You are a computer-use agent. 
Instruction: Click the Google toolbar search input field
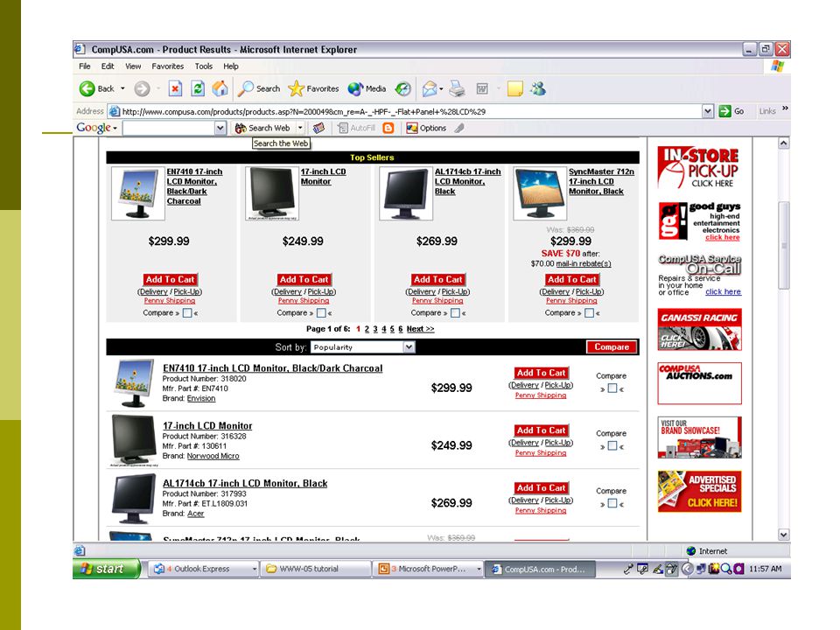[169, 128]
